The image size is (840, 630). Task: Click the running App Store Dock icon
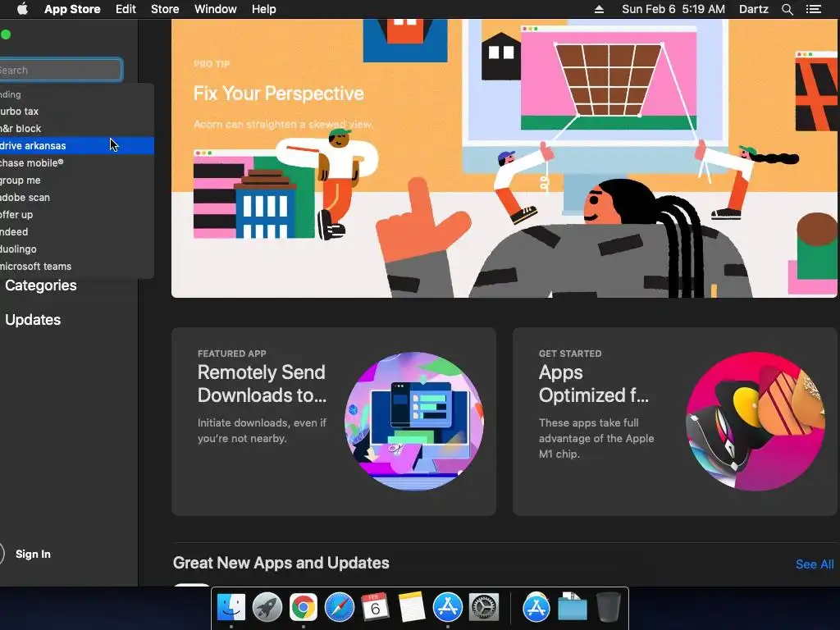pyautogui.click(x=447, y=608)
